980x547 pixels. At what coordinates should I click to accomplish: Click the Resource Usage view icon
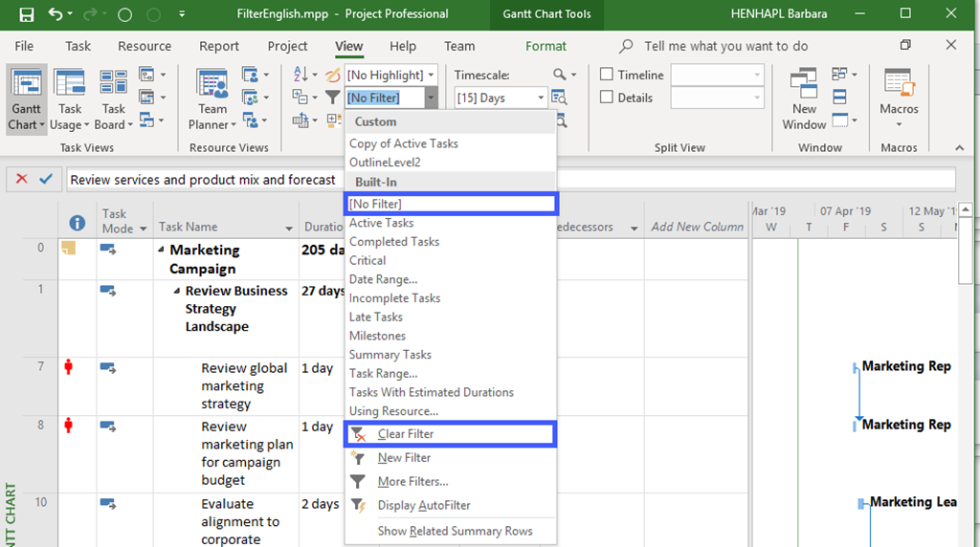click(x=250, y=75)
